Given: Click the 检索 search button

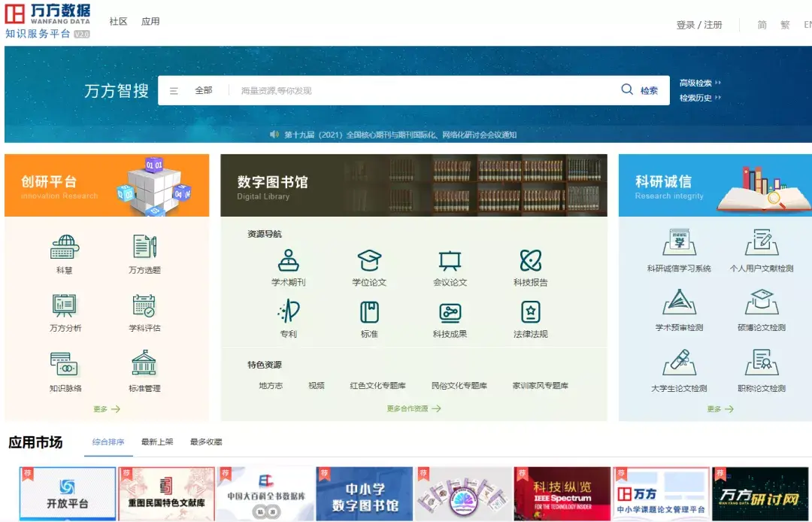Looking at the screenshot, I should [x=649, y=90].
